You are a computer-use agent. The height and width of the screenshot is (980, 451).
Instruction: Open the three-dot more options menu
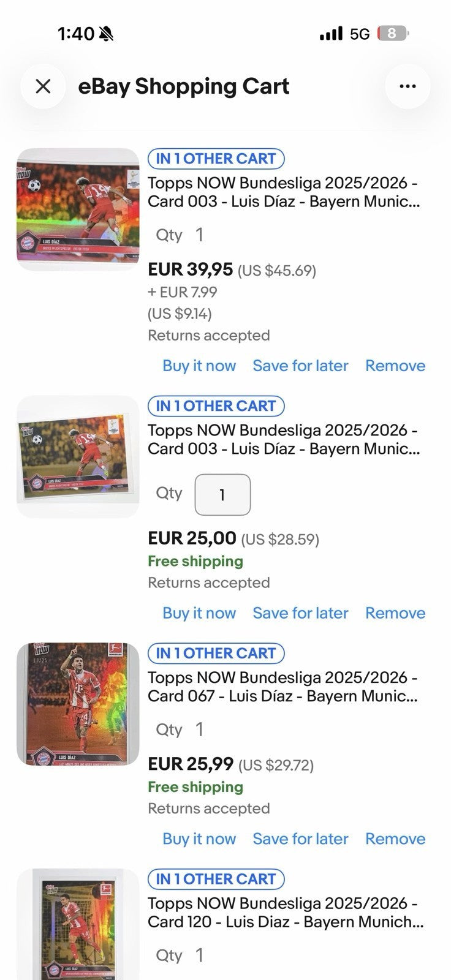point(407,86)
